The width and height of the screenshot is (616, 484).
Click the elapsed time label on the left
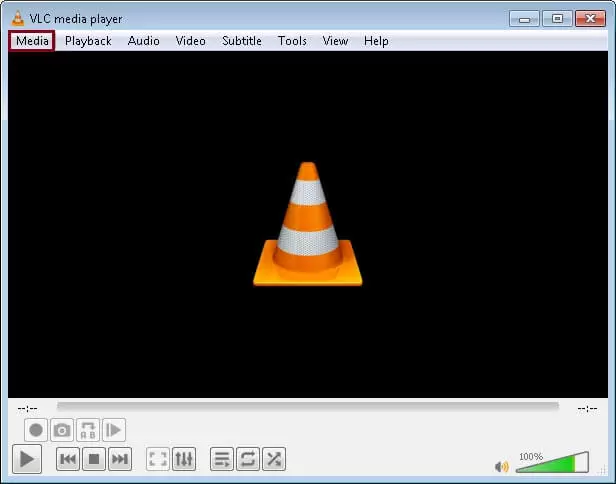coord(28,409)
